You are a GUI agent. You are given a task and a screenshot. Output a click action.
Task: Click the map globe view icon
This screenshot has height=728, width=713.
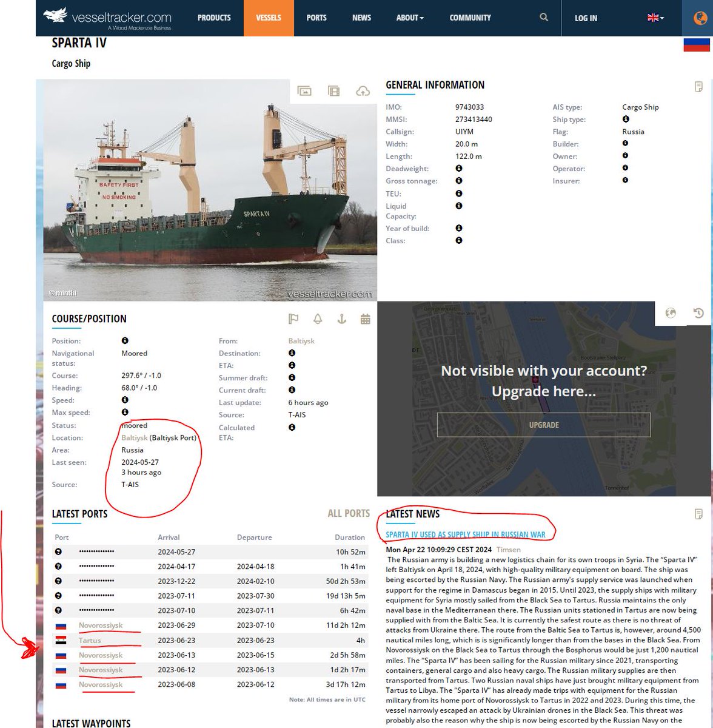coord(671,313)
